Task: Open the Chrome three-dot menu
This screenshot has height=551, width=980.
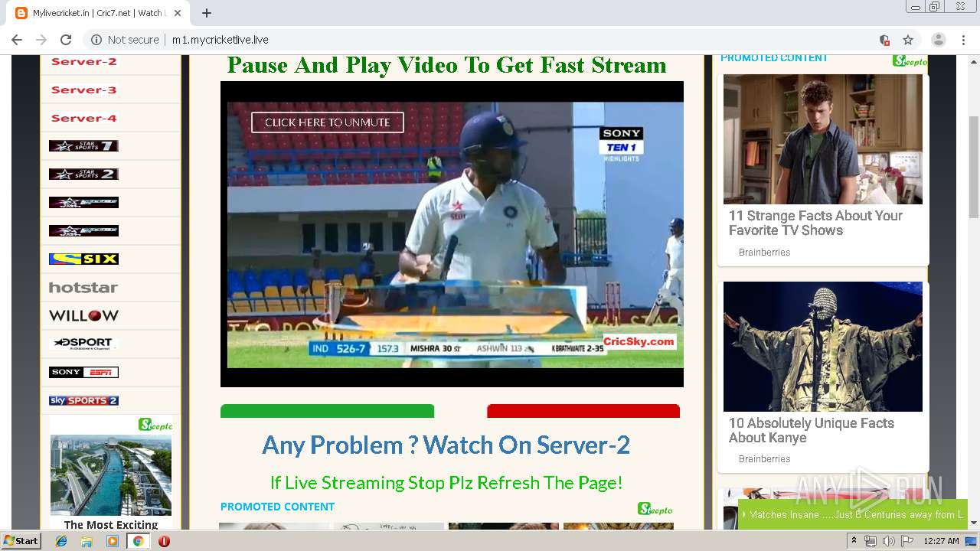Action: [963, 40]
